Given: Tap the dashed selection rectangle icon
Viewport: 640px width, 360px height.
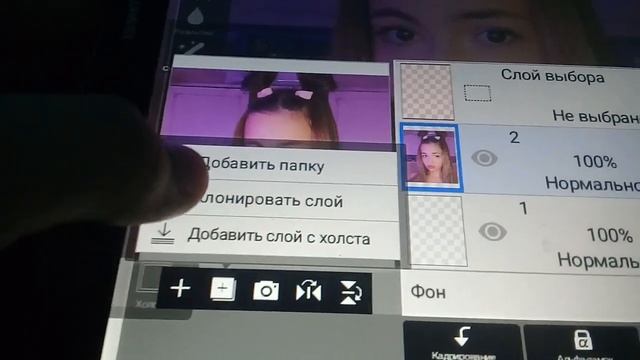Looking at the screenshot, I should (x=478, y=93).
